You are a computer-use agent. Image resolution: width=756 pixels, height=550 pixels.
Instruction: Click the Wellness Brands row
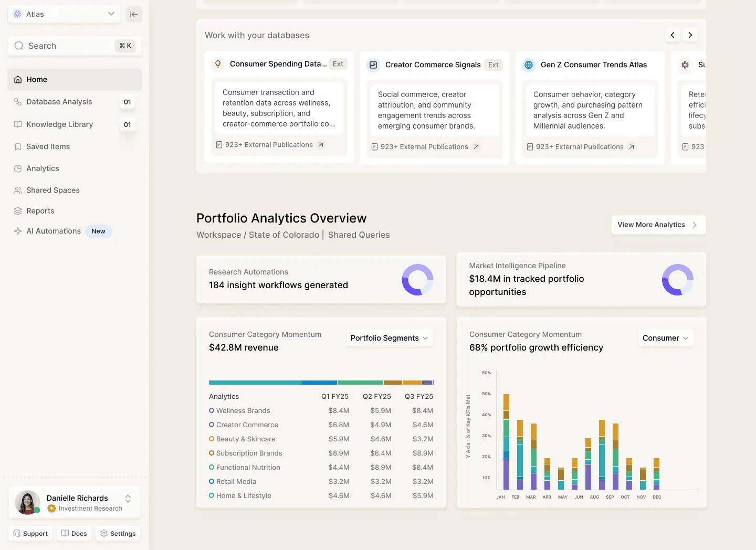tap(321, 411)
